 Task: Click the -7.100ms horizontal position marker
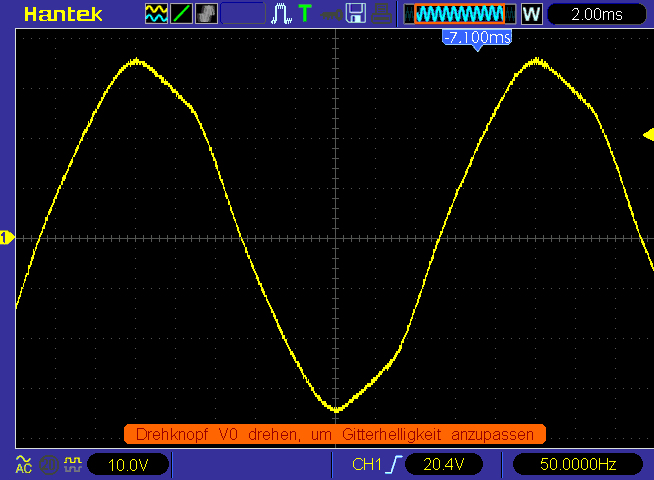(x=477, y=38)
